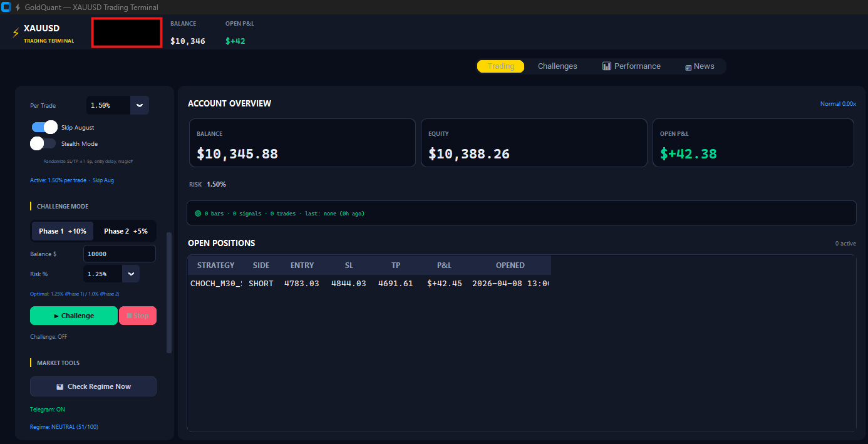Click the header balance $10,346
Viewport: 868px width, 444px height.
point(188,41)
